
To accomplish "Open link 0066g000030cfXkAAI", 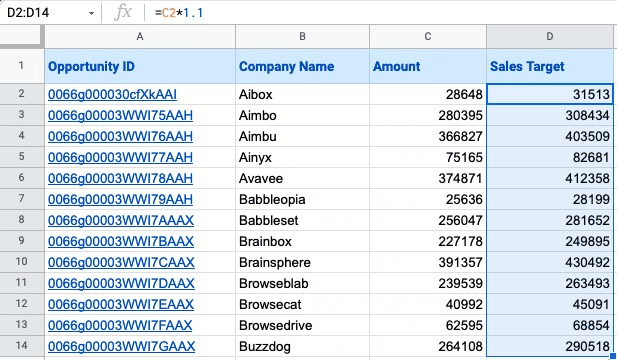I will coord(112,94).
